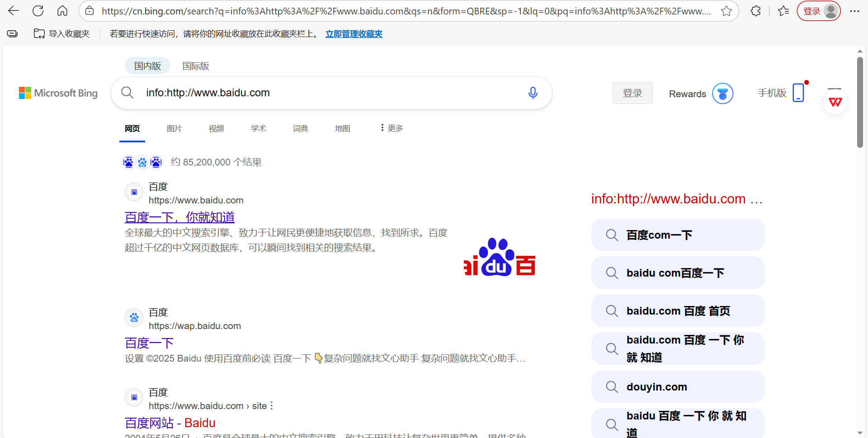
Task: Open the 百度一下，你就知道 result link
Action: point(179,217)
